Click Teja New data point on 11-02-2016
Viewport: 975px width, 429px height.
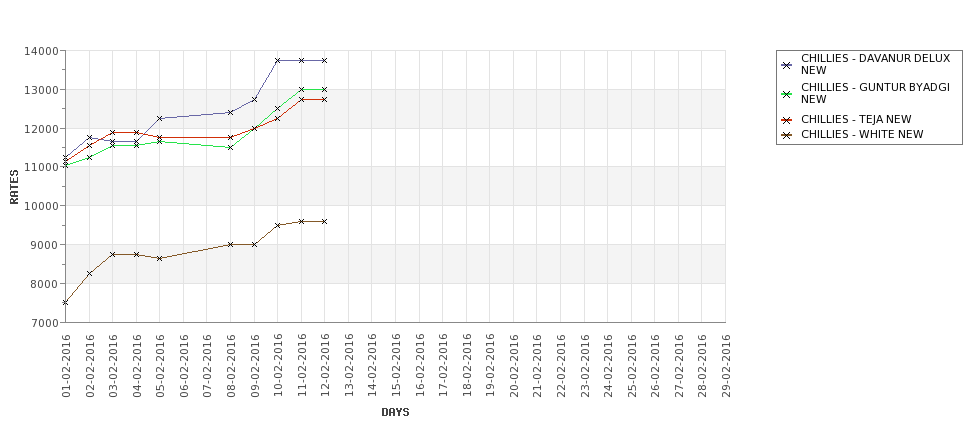pyautogui.click(x=302, y=99)
